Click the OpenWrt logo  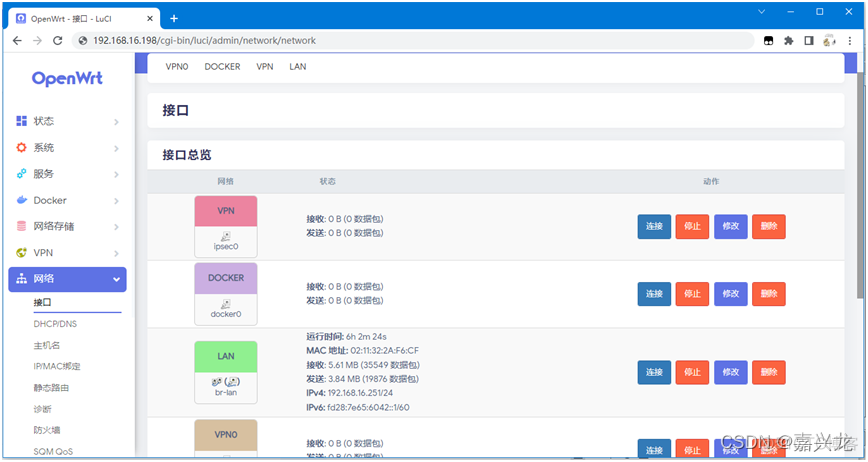coord(67,79)
